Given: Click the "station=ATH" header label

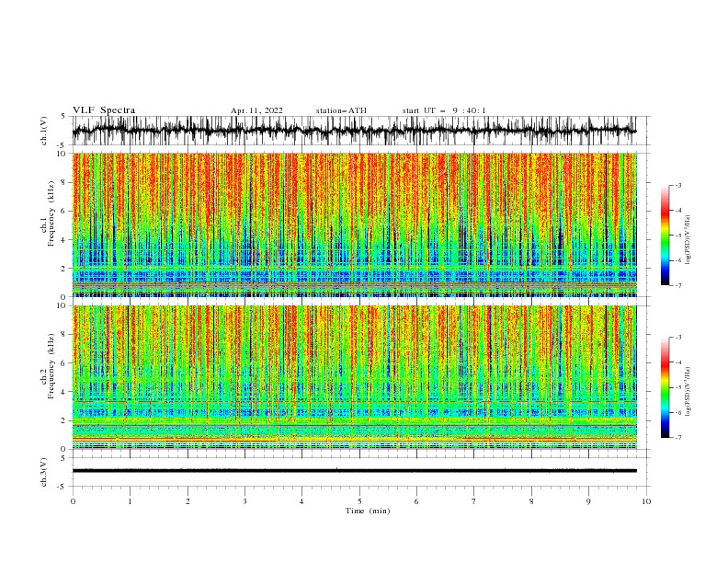Looking at the screenshot, I should (341, 110).
